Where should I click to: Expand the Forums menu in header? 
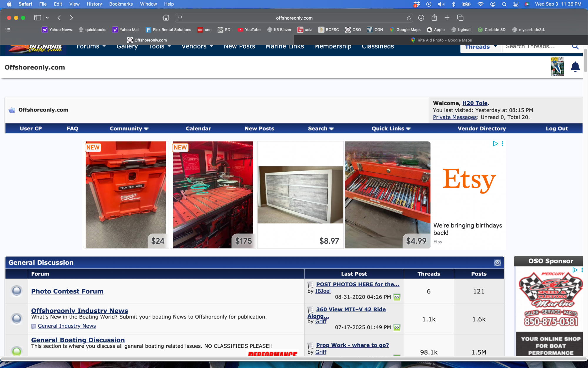pyautogui.click(x=91, y=47)
